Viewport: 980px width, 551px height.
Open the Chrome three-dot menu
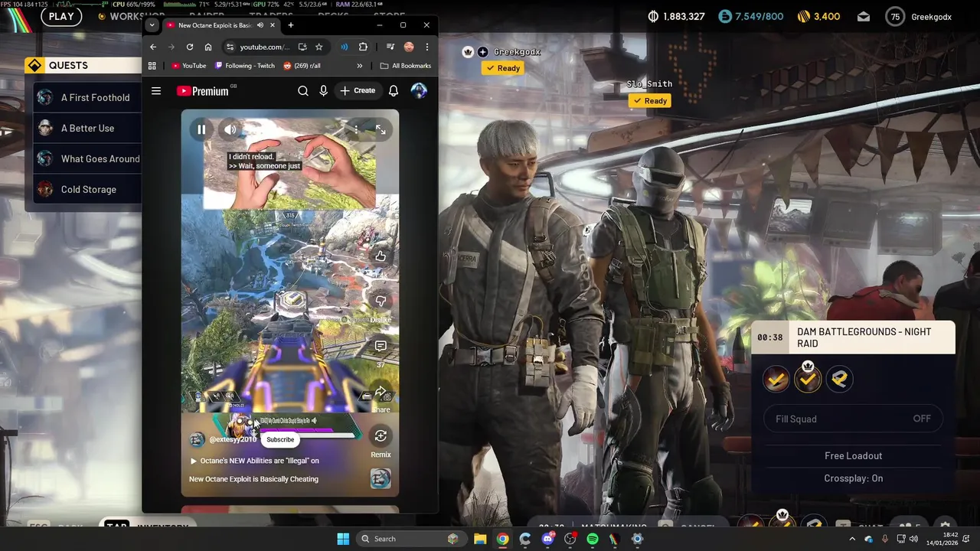coord(427,47)
